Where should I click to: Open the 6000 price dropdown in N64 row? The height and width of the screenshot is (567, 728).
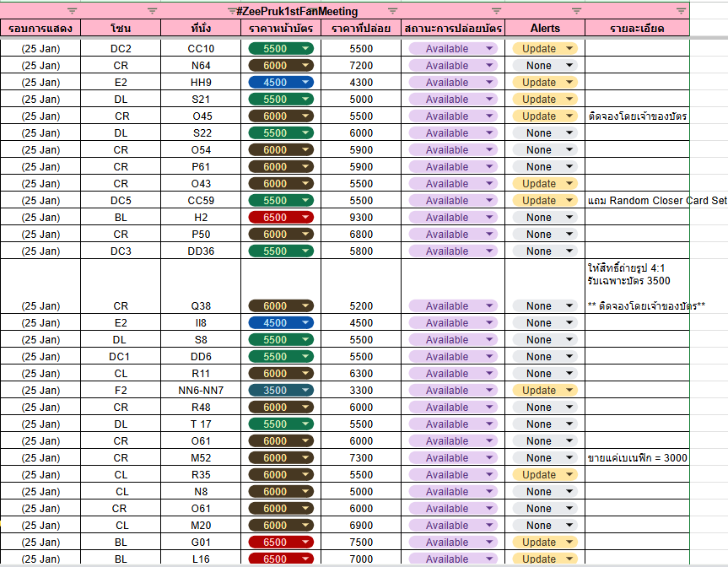click(x=281, y=66)
